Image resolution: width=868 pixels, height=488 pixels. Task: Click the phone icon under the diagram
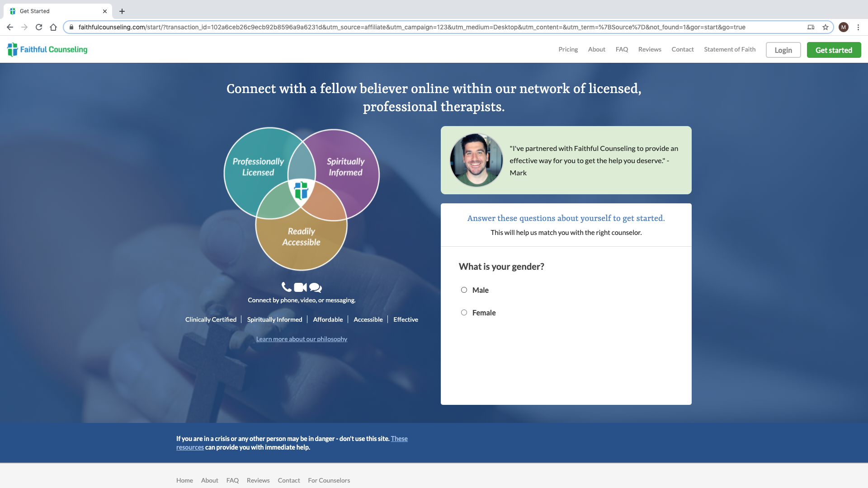click(286, 287)
